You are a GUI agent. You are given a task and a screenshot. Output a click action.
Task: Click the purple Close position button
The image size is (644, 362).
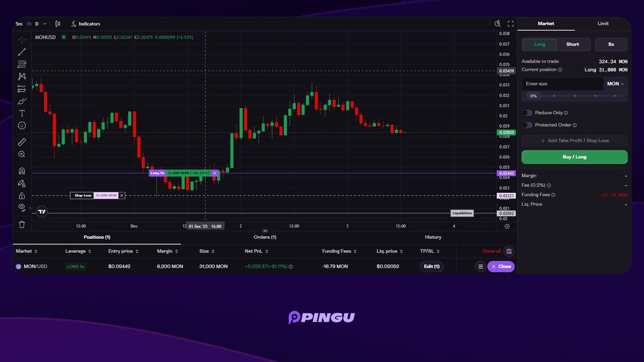501,267
